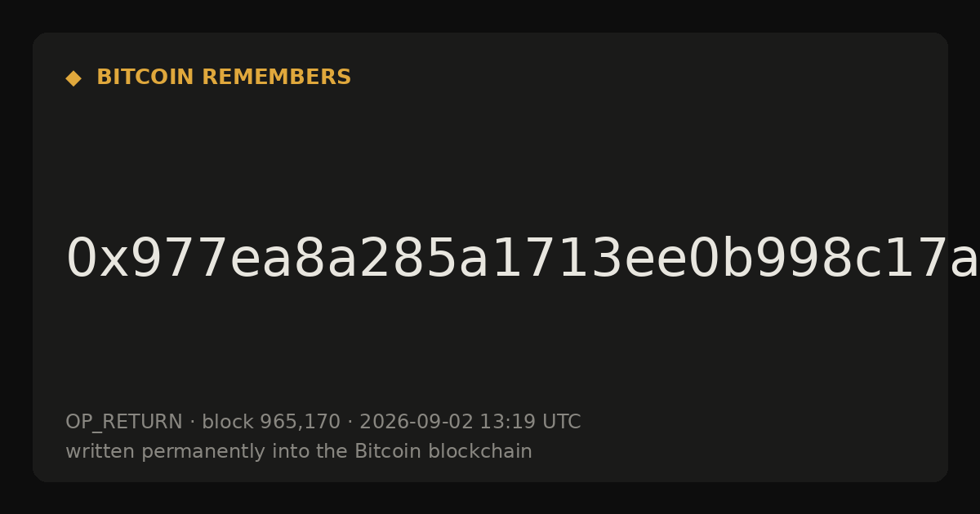Screen dimensions: 980x514
Task: Click the dot separator after 965,170
Action: coord(350,423)
